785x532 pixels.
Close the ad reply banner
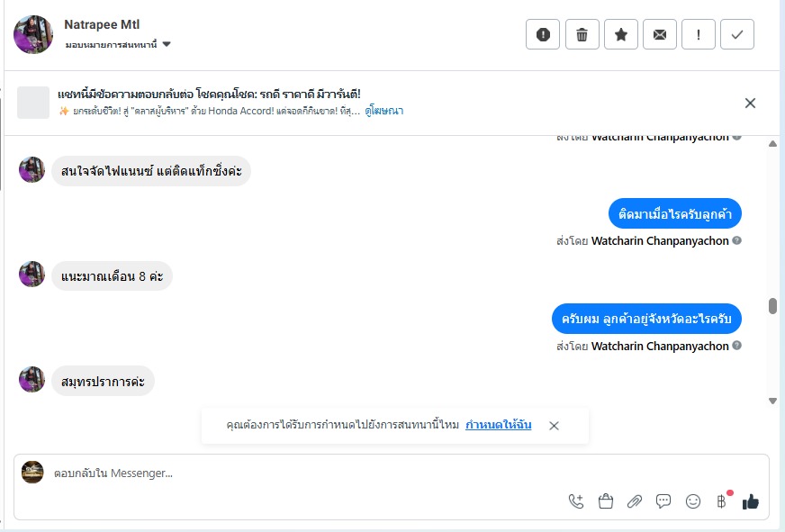(x=750, y=103)
